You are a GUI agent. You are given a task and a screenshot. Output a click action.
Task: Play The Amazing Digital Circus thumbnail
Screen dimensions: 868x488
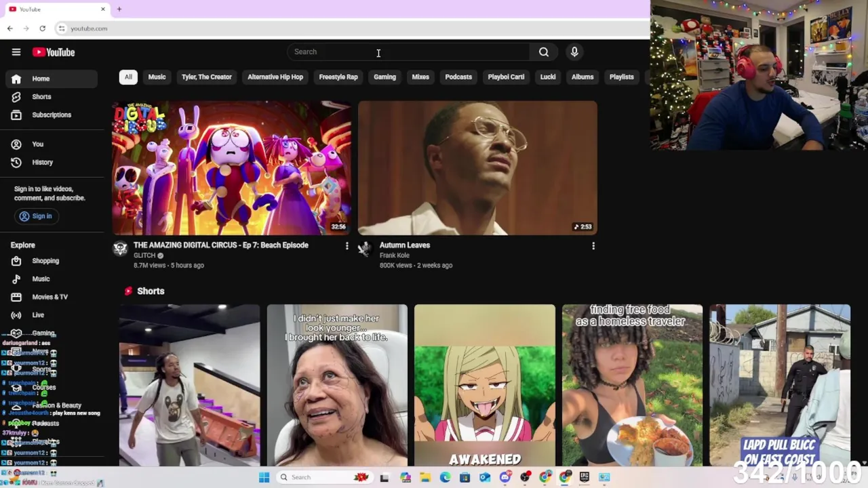point(231,167)
